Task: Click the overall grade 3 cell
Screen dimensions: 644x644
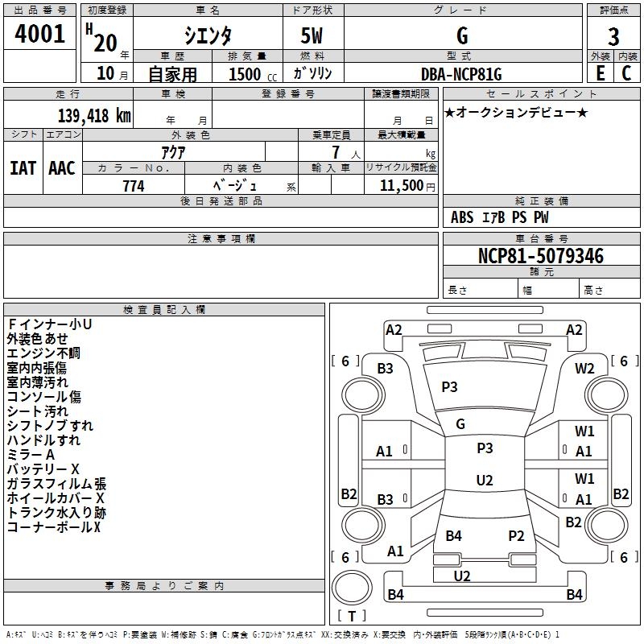Action: pyautogui.click(x=613, y=34)
